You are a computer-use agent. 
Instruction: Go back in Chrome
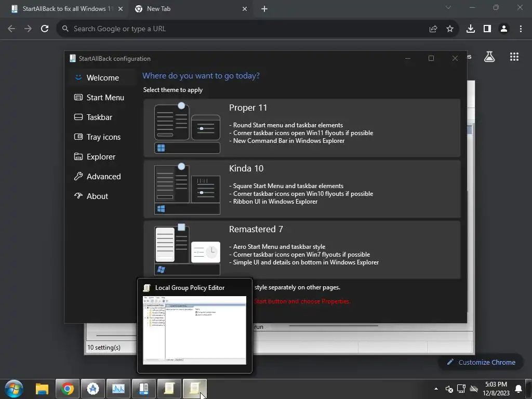click(11, 29)
